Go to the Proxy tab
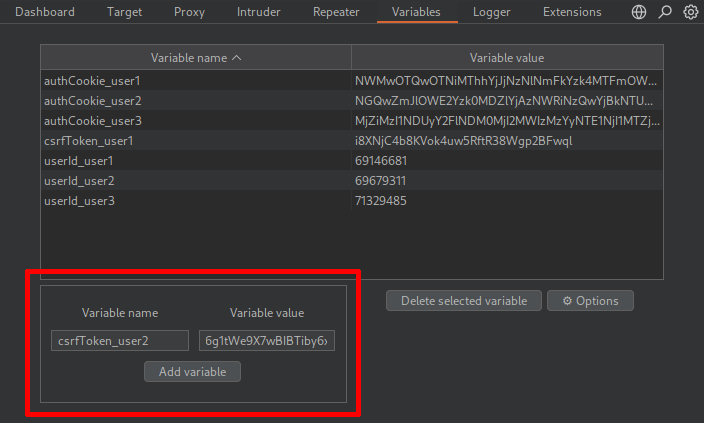This screenshot has width=704, height=423. point(189,12)
